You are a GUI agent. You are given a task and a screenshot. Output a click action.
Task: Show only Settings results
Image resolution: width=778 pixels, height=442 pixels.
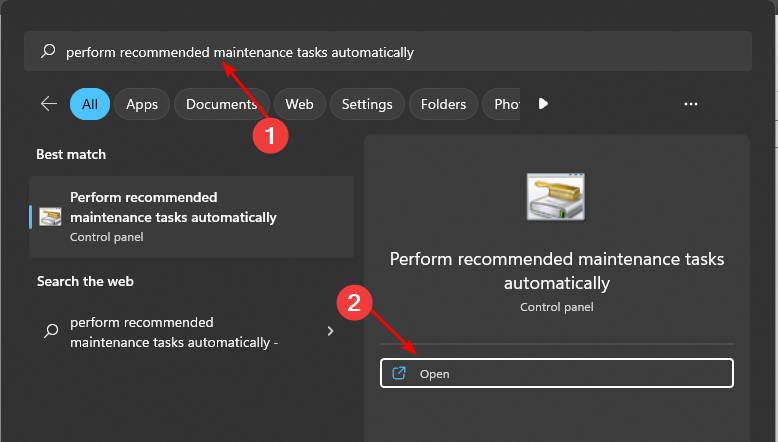(367, 104)
